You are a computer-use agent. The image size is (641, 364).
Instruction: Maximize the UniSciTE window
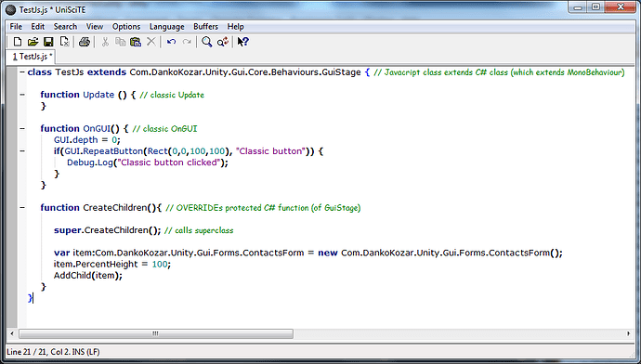pos(595,7)
